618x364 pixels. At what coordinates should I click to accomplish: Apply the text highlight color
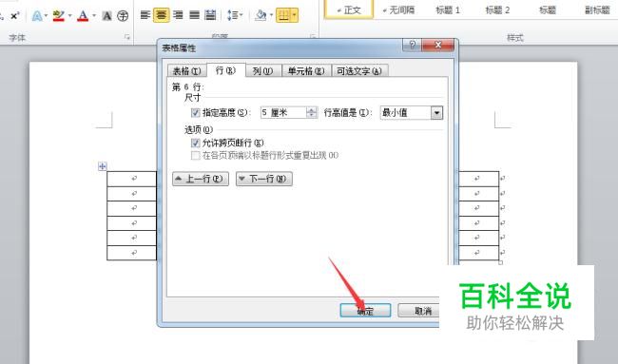click(x=59, y=16)
